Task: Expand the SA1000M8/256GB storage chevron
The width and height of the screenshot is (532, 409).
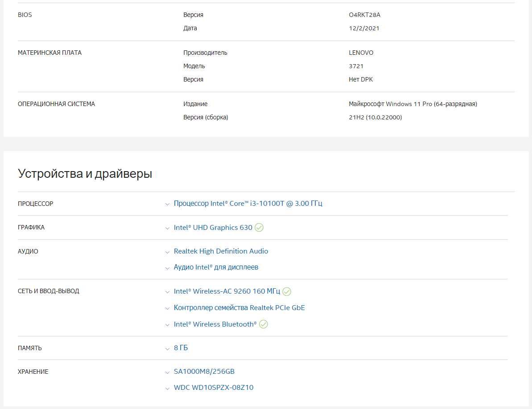Action: [167, 372]
